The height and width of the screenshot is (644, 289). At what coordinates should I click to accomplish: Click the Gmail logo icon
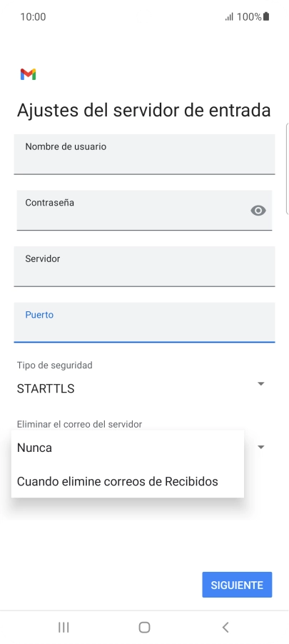(29, 74)
